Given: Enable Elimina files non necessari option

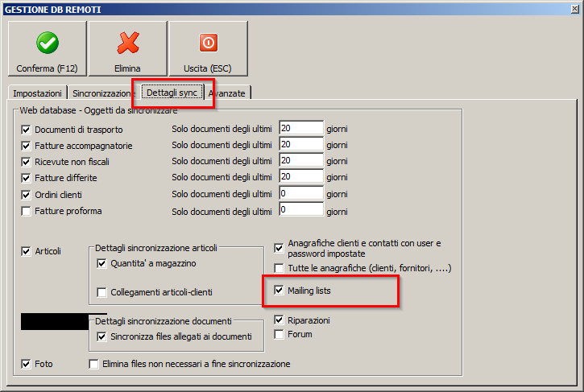Looking at the screenshot, I should [x=93, y=364].
